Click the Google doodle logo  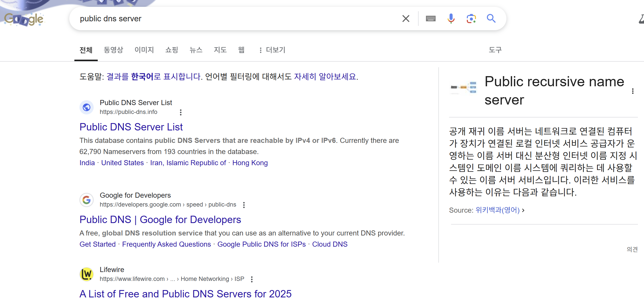point(24,19)
